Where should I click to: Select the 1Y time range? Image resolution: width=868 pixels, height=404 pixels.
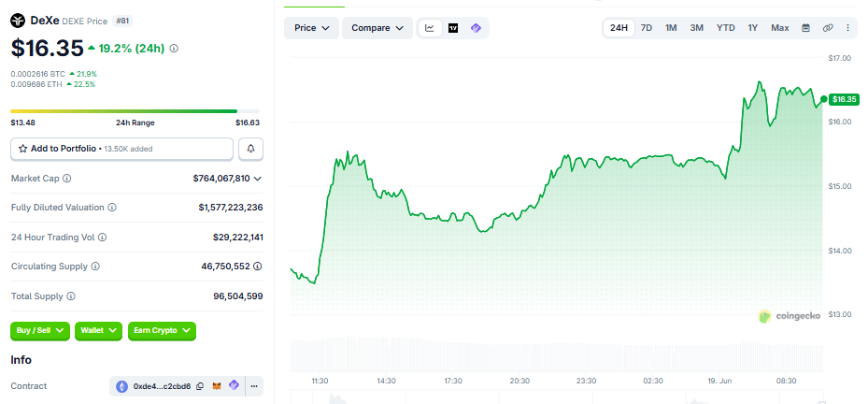pos(753,28)
